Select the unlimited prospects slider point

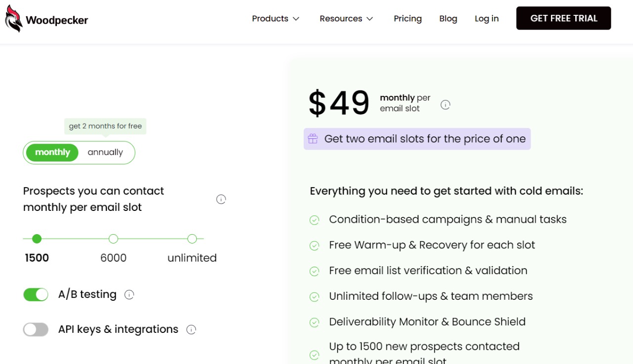coord(192,239)
